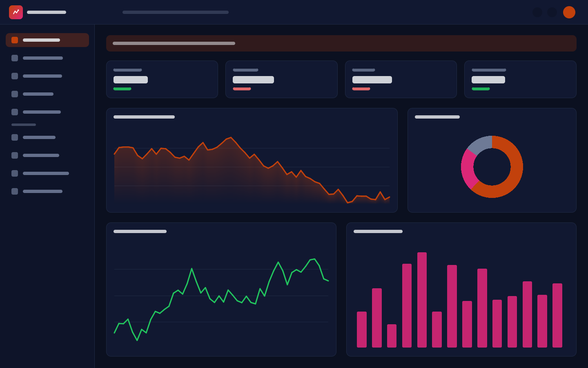Open the fifth sidebar navigation item
Screen dimensions: 588x368
(47, 112)
